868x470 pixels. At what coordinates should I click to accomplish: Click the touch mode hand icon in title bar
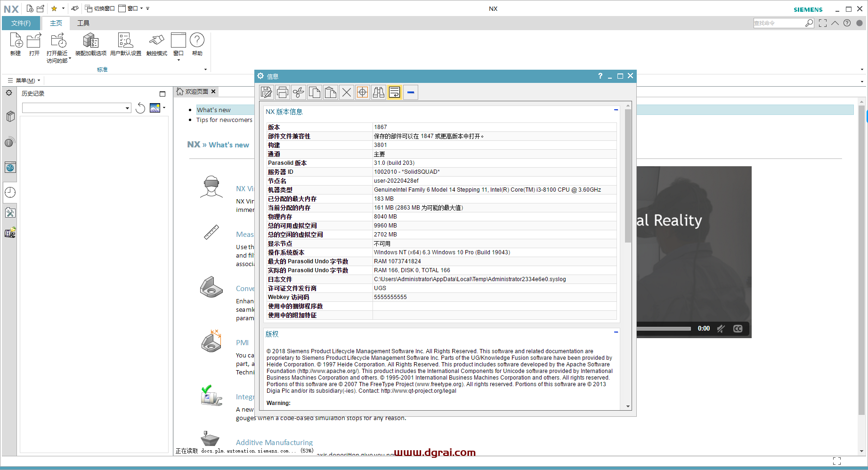pos(75,8)
